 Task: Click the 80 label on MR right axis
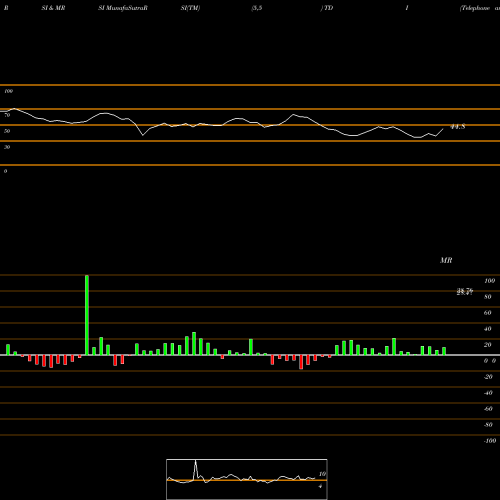488,297
